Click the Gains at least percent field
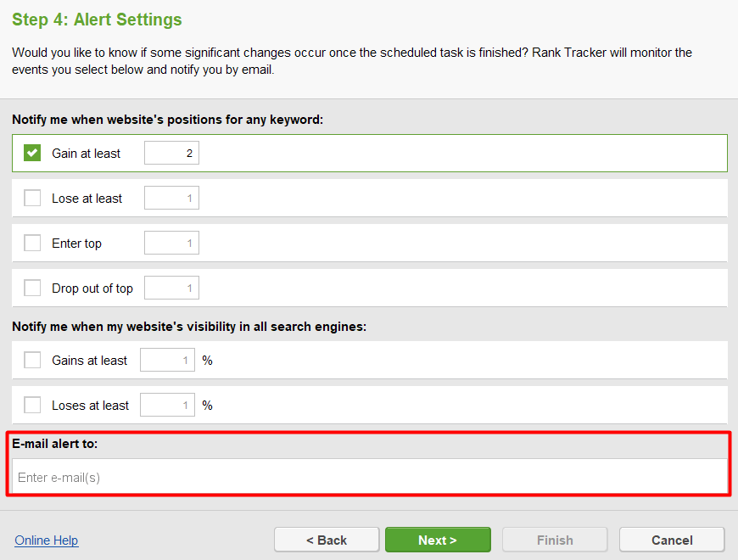This screenshot has height=560, width=738. click(168, 360)
